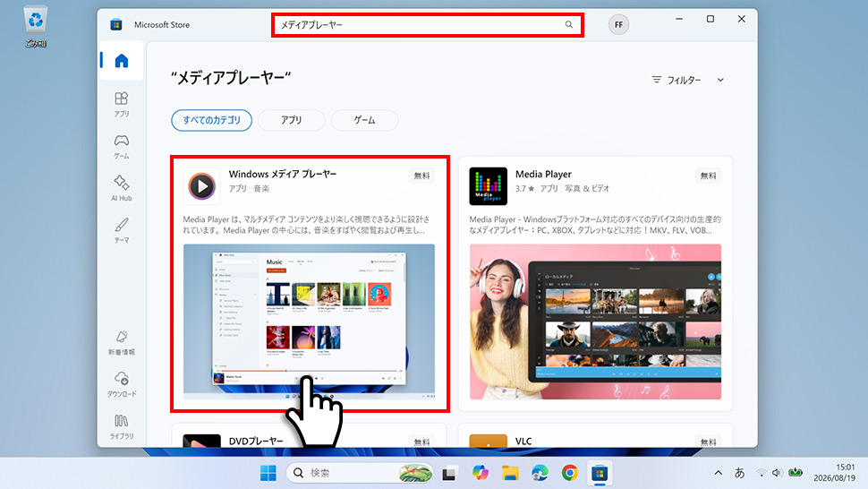Image resolution: width=868 pixels, height=489 pixels.
Task: Click 無料 on Media Player card
Action: 708,176
